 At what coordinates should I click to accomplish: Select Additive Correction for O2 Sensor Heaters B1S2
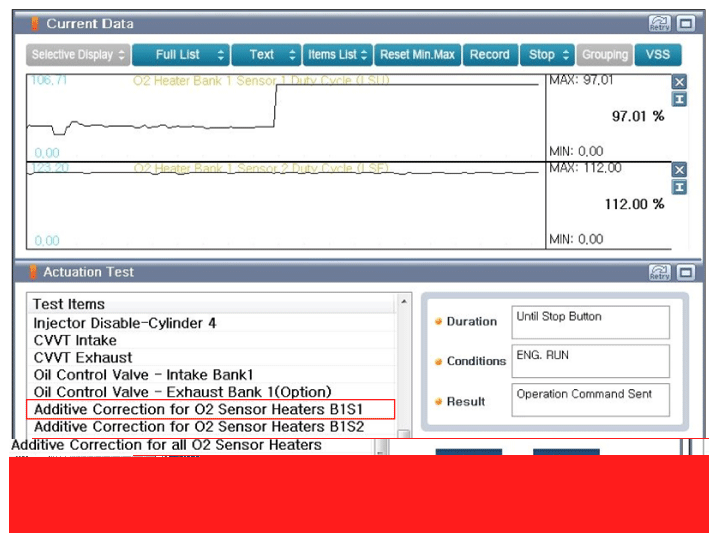(x=199, y=426)
